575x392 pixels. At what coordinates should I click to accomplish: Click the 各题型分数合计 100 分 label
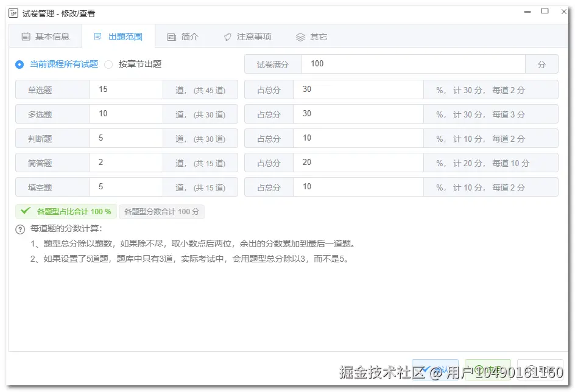162,211
